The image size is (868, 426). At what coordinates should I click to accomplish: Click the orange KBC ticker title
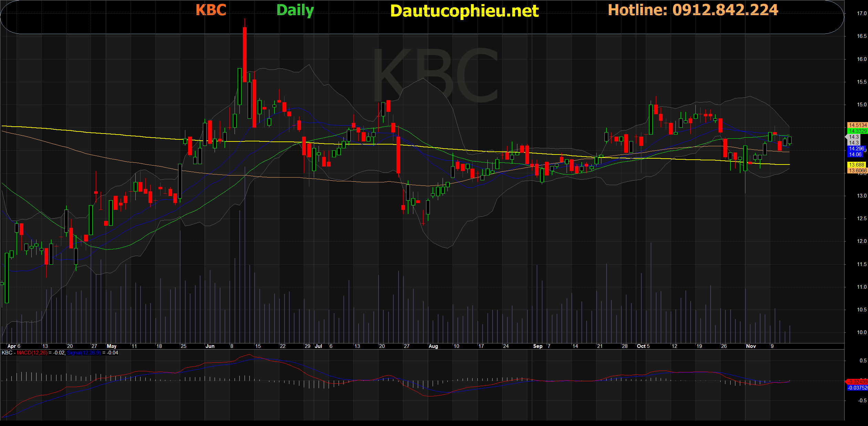(x=211, y=10)
